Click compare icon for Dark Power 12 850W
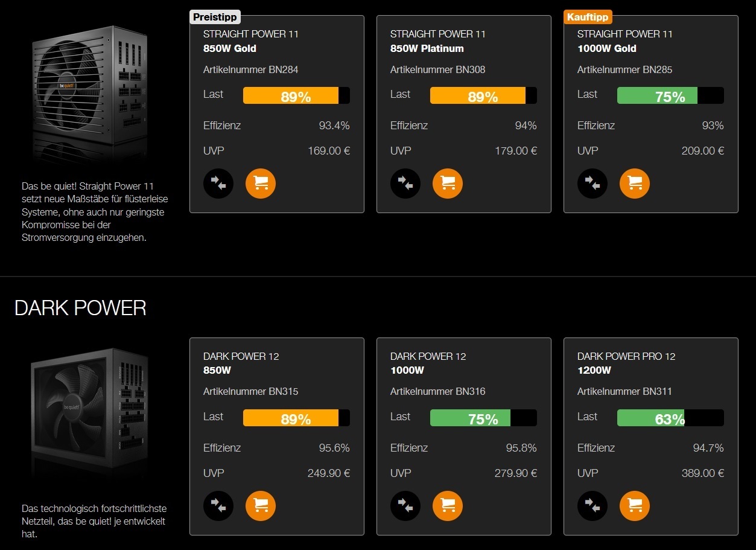The height and width of the screenshot is (550, 756). (218, 505)
